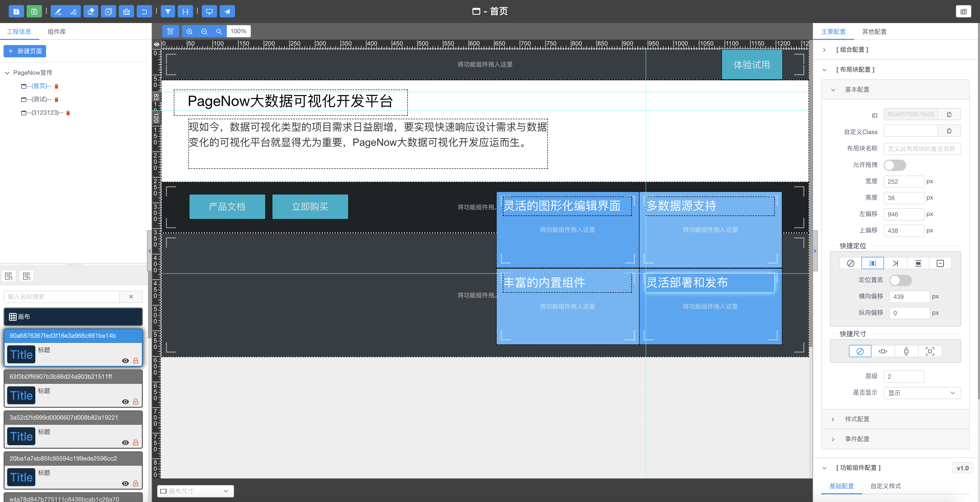
Task: Zoom out the canvas
Action: tap(204, 31)
